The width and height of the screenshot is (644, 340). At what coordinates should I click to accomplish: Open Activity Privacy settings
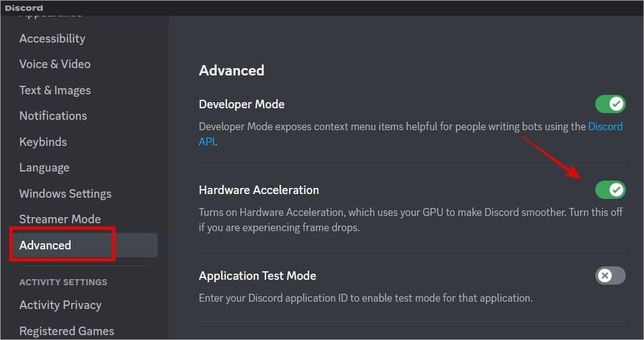(x=60, y=305)
